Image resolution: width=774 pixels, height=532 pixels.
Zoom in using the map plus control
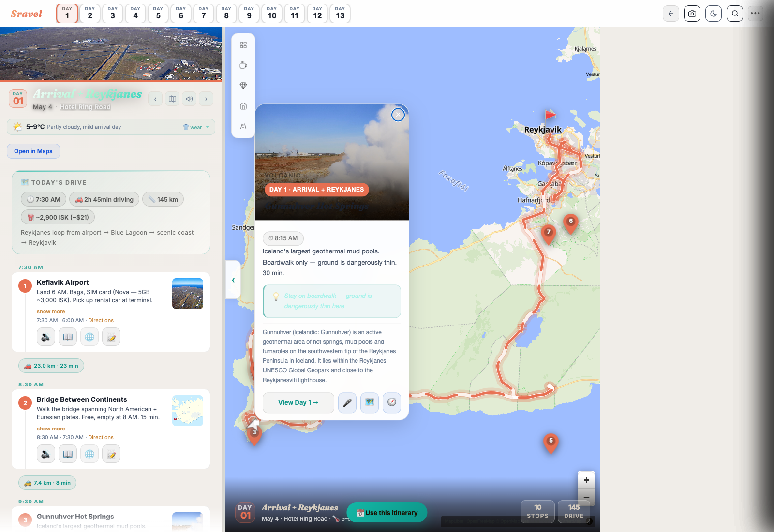click(x=586, y=480)
